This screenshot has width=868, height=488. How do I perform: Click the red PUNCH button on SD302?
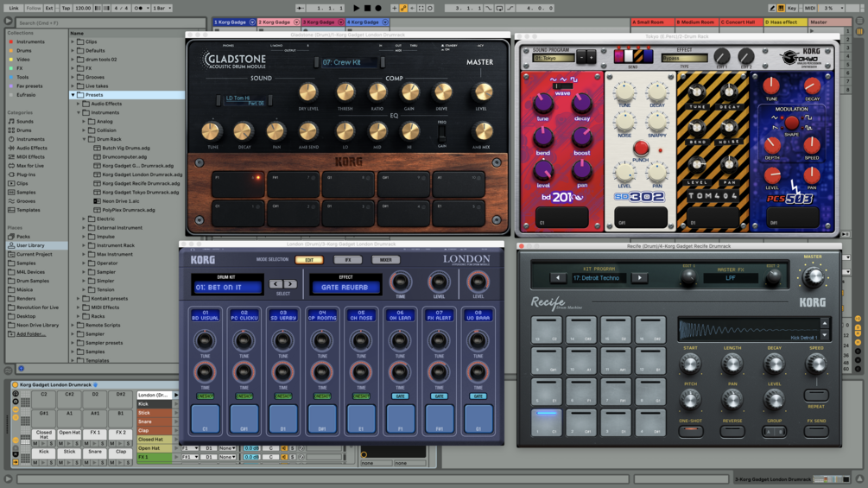[x=641, y=149]
